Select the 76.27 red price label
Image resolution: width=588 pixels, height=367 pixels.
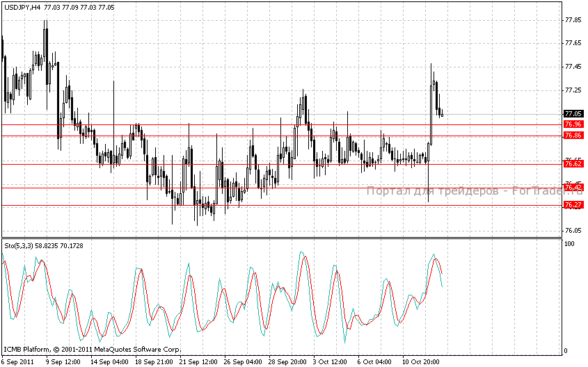573,205
